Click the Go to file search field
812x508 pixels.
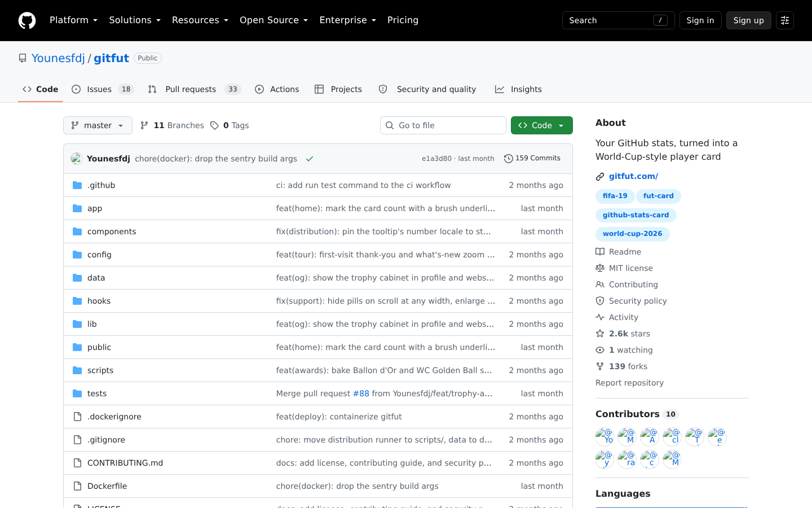443,125
